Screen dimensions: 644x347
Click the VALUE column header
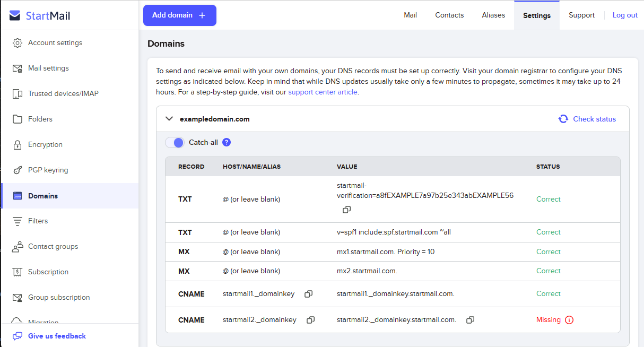tap(347, 167)
